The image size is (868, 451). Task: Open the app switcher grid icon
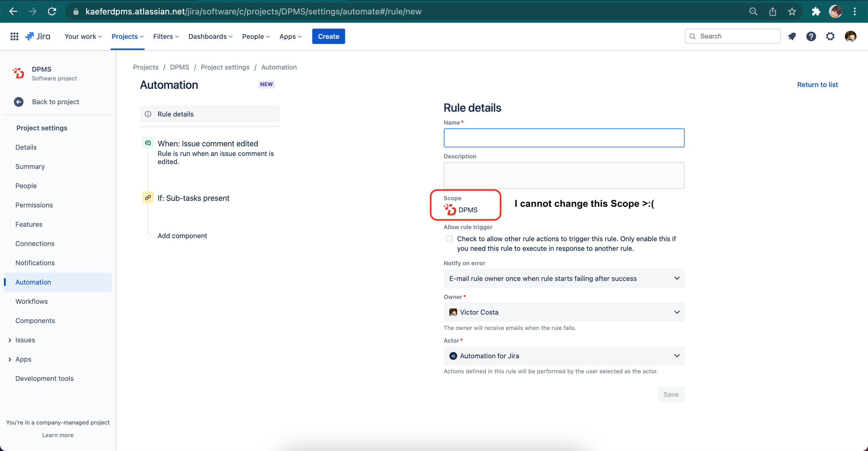[14, 36]
